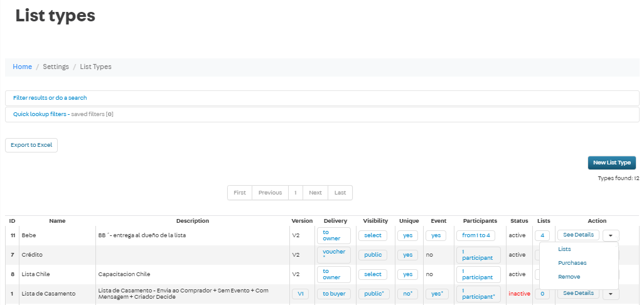Expand the action caret for Lista de Casamento
Viewport: 644px width, 305px height.
[611, 294]
